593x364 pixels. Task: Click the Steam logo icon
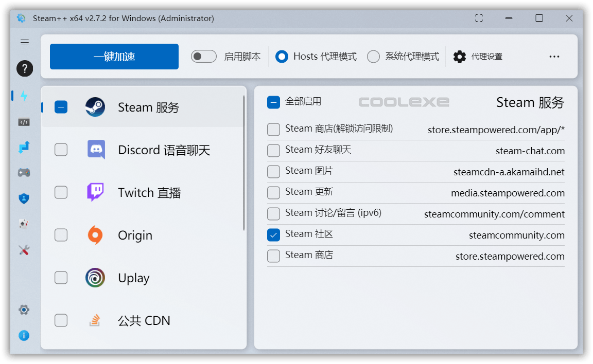click(x=95, y=107)
